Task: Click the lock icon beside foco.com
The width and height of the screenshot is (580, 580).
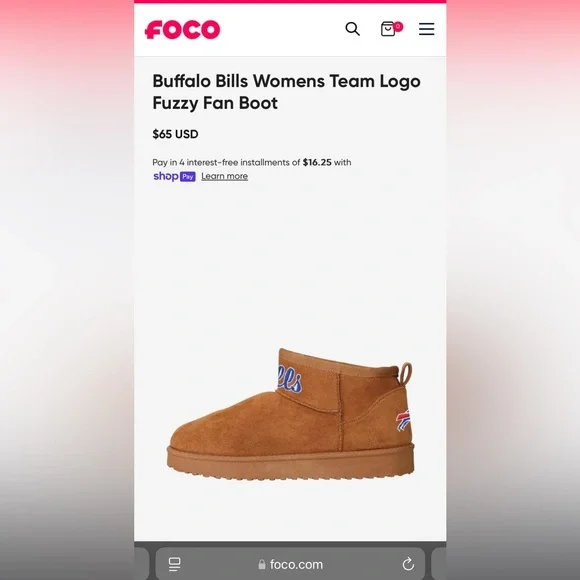Action: [262, 564]
